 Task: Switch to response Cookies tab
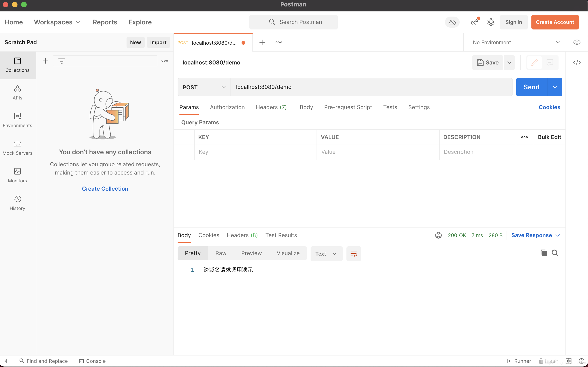[208, 235]
